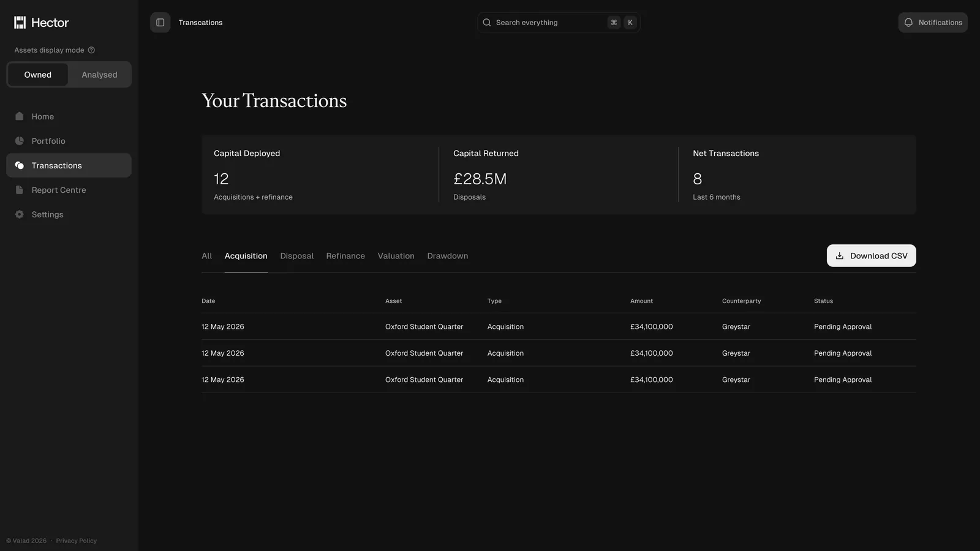This screenshot has height=551, width=980.
Task: Click the Amount column header
Action: click(x=641, y=301)
